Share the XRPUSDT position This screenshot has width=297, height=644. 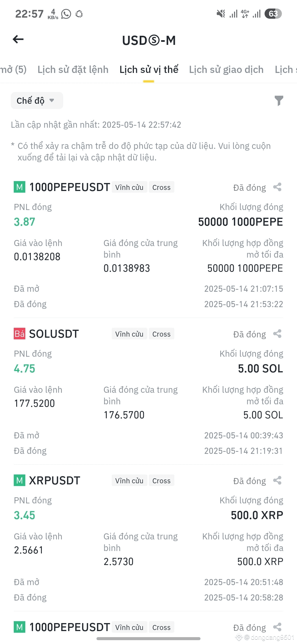point(277,481)
